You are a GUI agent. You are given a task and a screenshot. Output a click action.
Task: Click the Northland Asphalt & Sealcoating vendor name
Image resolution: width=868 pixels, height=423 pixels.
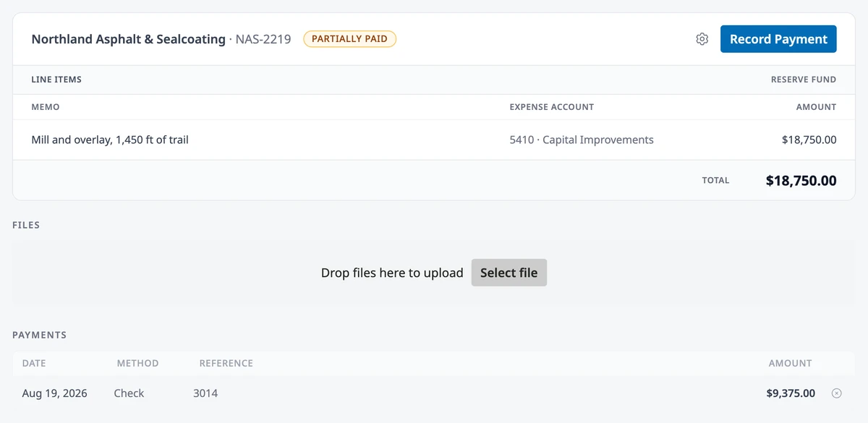click(x=129, y=39)
